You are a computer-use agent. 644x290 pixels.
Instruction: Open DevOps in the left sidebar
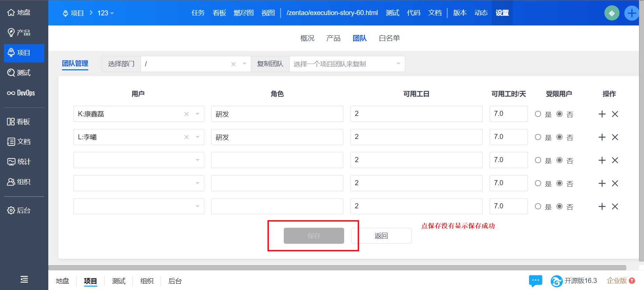pos(21,93)
